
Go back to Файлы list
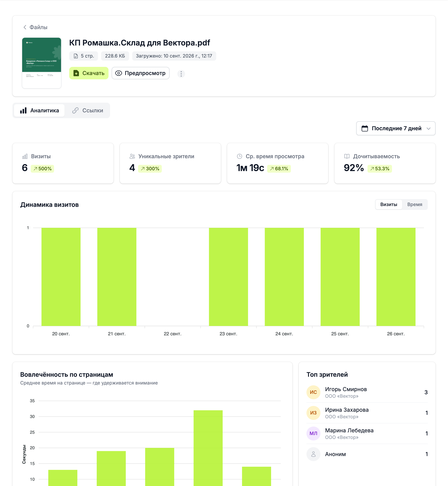click(35, 27)
